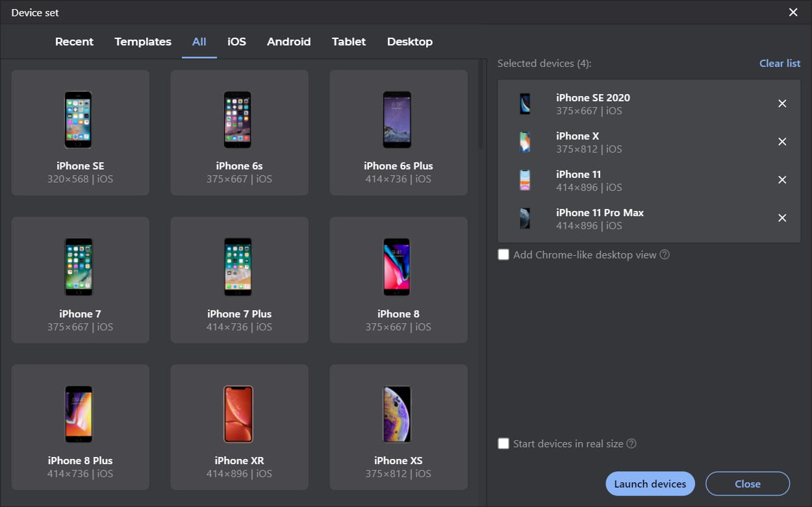
Task: Remove iPhone 11 from selected devices
Action: [782, 180]
